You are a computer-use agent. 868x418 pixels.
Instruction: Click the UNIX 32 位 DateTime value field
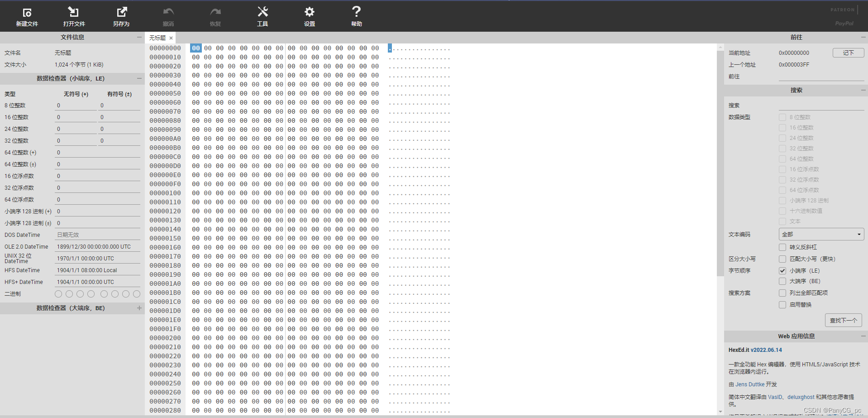pyautogui.click(x=97, y=259)
